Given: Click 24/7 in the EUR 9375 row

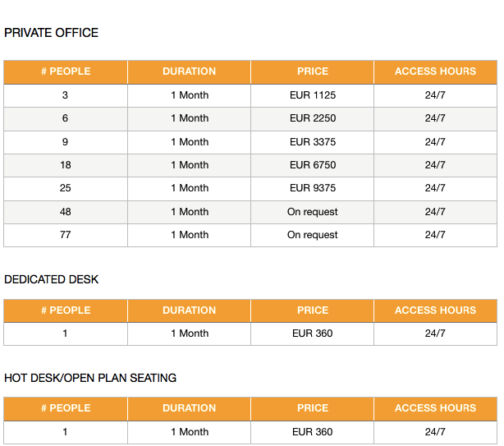Looking at the screenshot, I should (x=435, y=188).
